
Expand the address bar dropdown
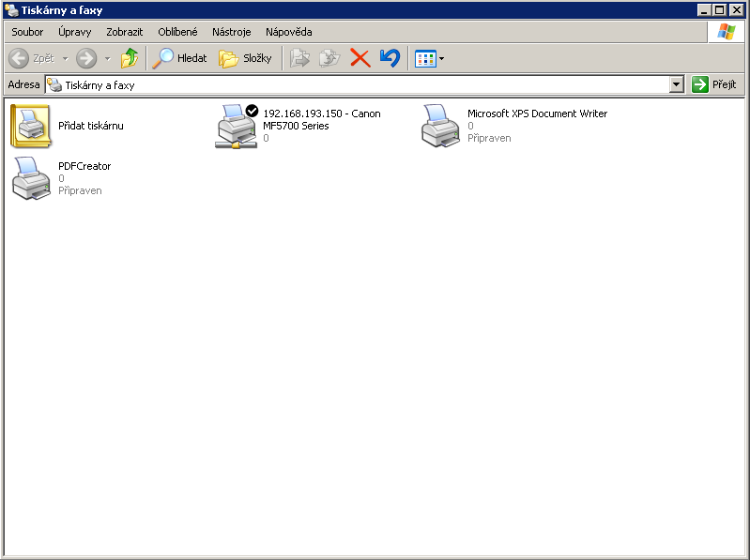(677, 85)
